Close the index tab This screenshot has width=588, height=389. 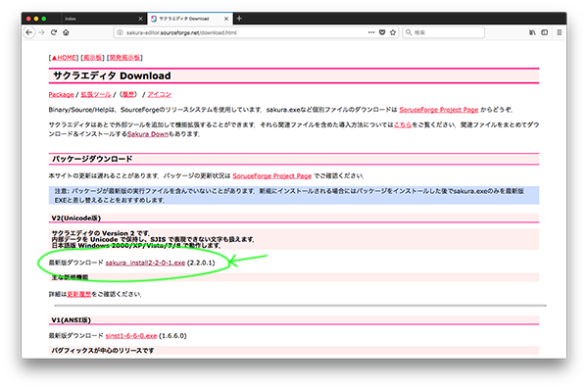pos(140,19)
